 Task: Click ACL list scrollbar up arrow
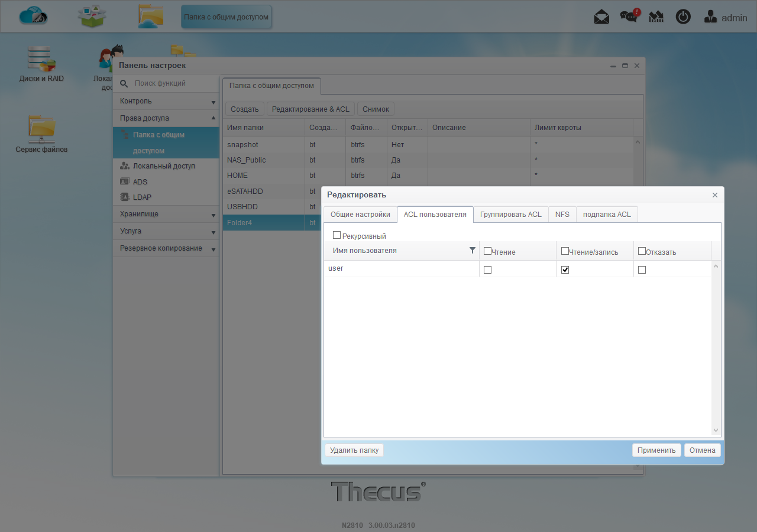pos(716,266)
